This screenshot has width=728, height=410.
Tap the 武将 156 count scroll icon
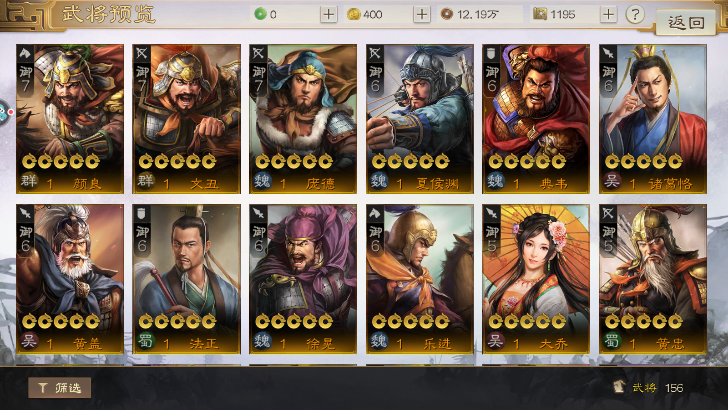pos(618,387)
